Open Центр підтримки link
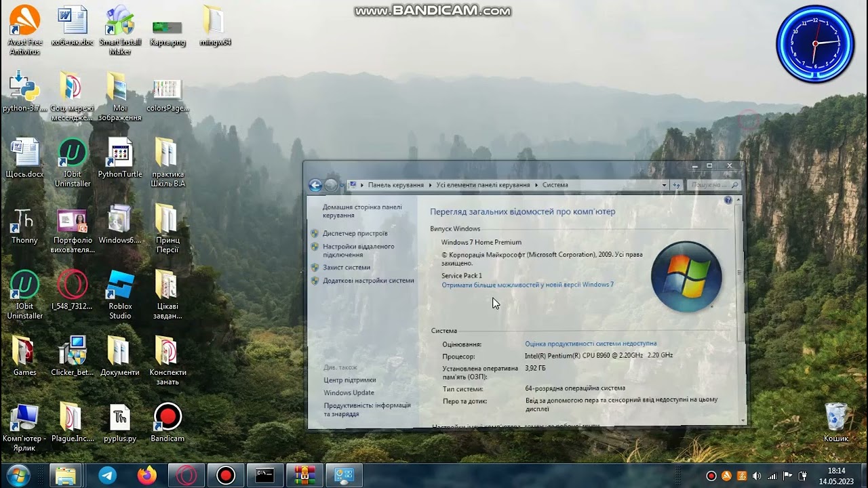The image size is (868, 488). pyautogui.click(x=349, y=380)
